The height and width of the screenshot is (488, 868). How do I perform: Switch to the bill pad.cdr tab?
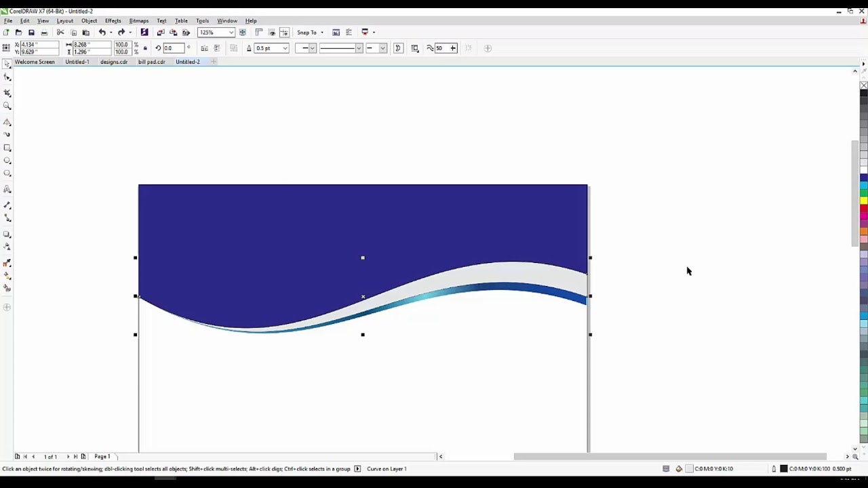(x=151, y=62)
